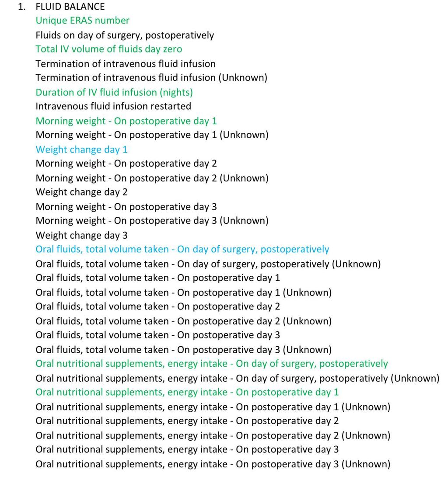Click blue Weight change day 1 text

coord(82,150)
